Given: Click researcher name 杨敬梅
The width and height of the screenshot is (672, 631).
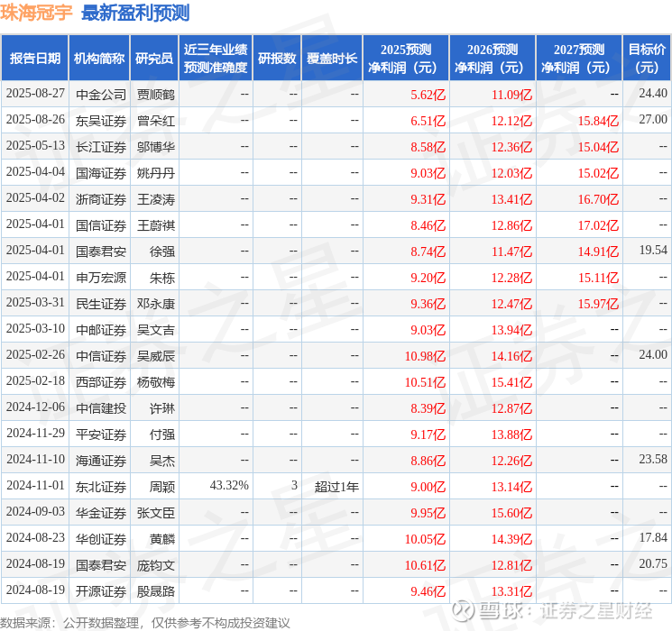Looking at the screenshot, I should (156, 382).
